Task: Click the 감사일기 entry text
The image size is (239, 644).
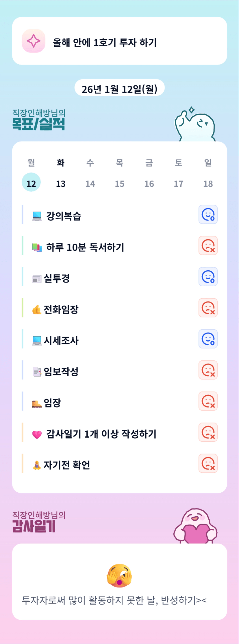Action: click(x=114, y=600)
